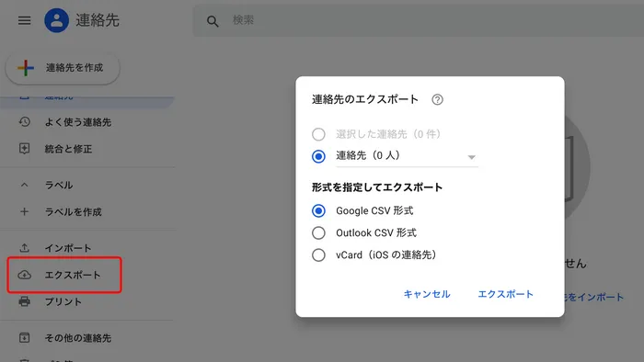Select ラベルを作成 in sidebar
This screenshot has height=362, width=644.
click(73, 212)
